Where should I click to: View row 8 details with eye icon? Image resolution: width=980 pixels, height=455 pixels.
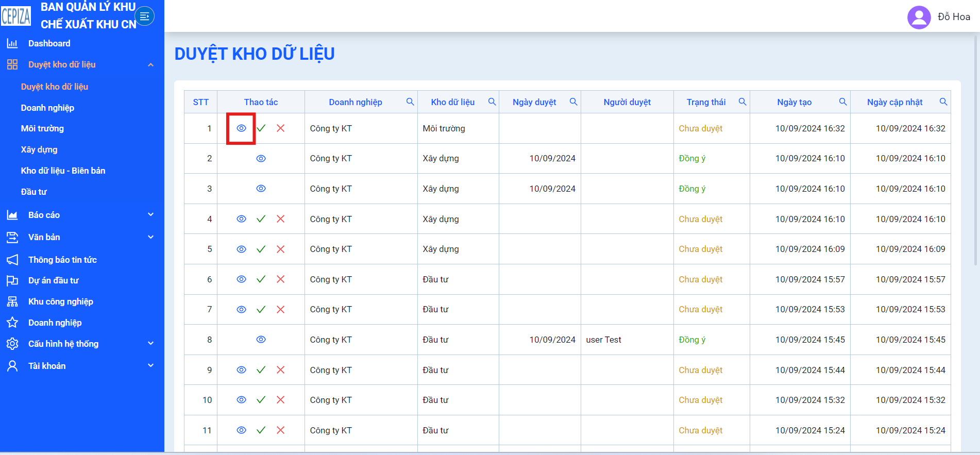(x=261, y=340)
